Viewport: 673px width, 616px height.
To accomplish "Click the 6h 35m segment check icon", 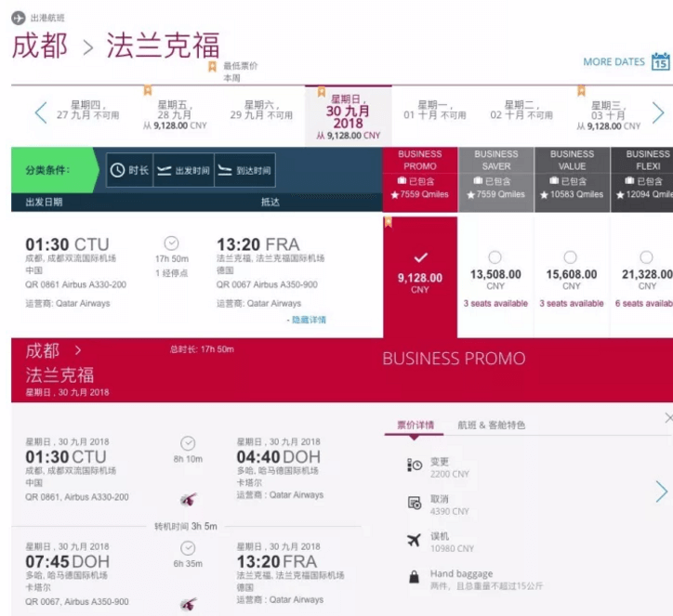I will (188, 548).
